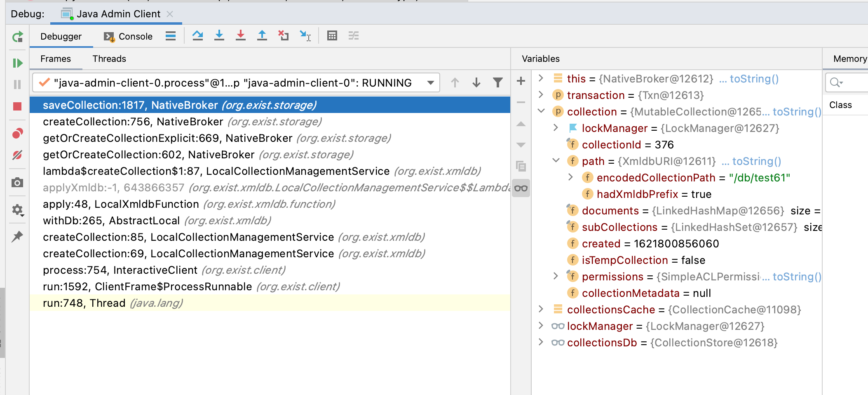This screenshot has height=395, width=868.
Task: Click the Run to Cursor icon
Action: click(305, 36)
